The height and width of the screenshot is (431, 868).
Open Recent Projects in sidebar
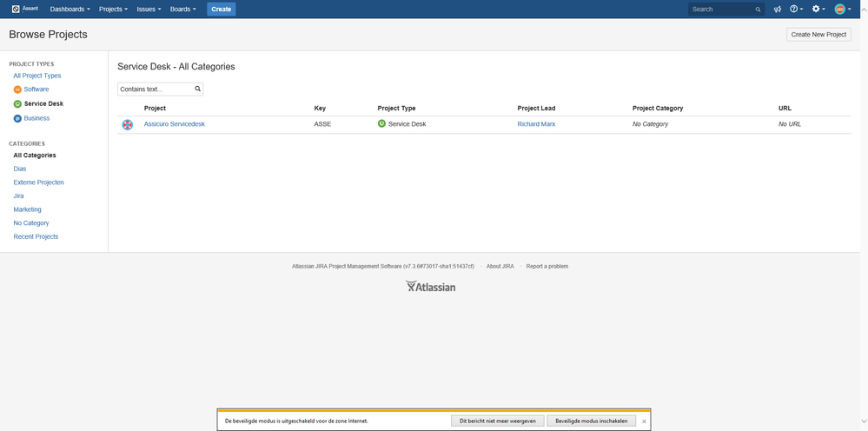(36, 236)
